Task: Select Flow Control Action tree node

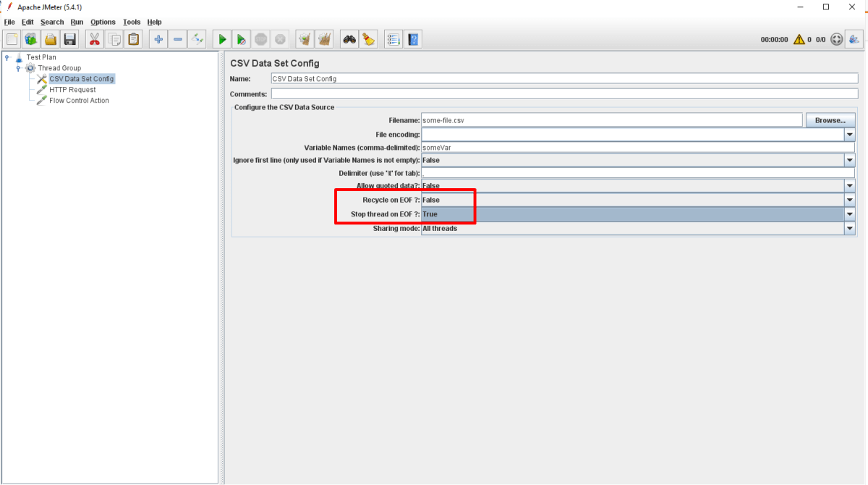Action: [79, 101]
